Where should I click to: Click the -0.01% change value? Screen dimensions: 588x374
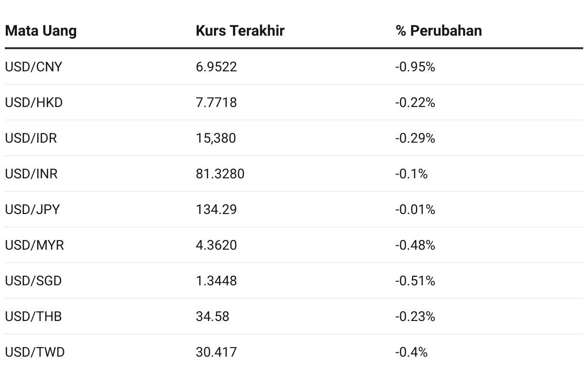[x=415, y=209]
